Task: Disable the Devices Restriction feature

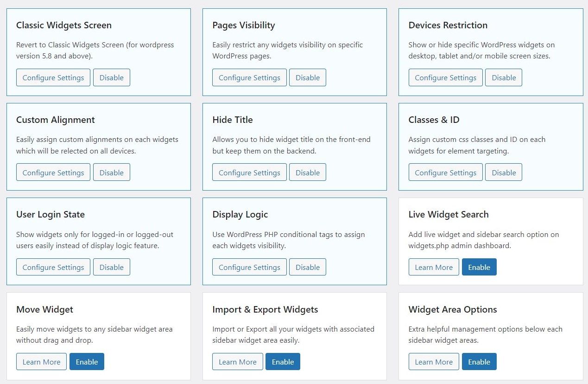Action: tap(503, 77)
